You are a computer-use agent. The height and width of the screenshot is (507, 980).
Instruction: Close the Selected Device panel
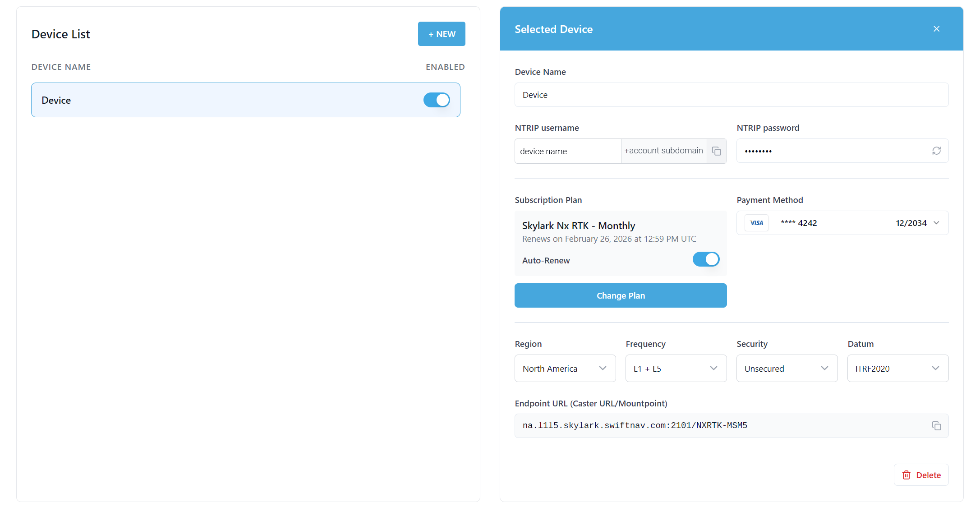coord(936,29)
